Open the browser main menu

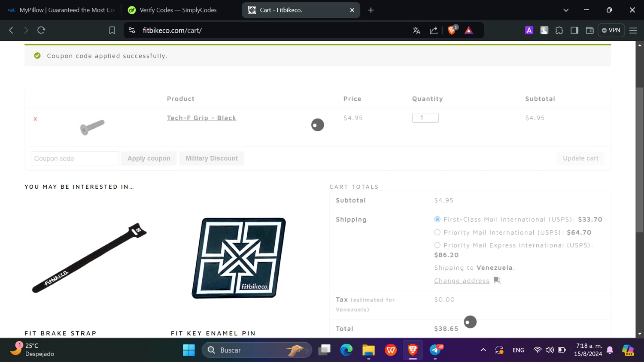[633, 30]
